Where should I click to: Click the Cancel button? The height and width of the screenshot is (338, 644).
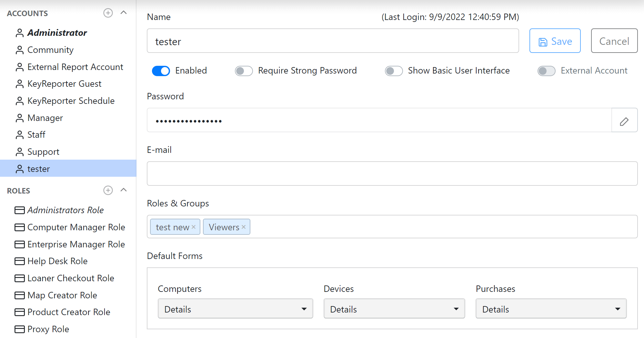614,41
